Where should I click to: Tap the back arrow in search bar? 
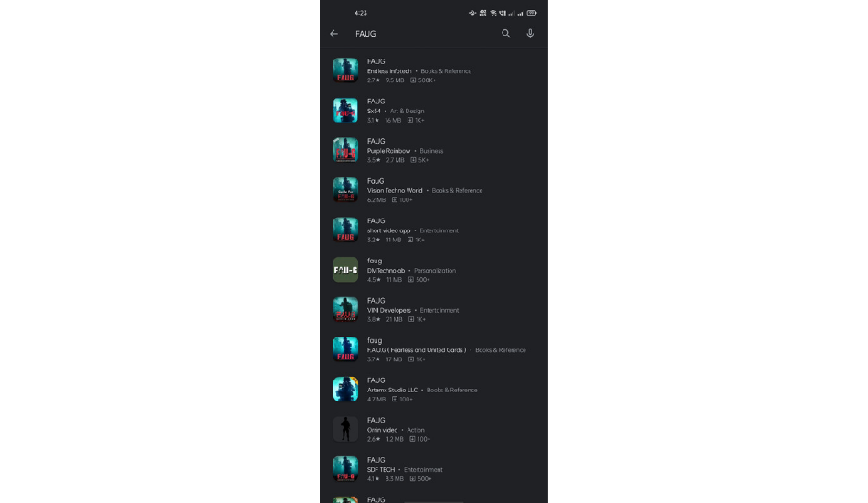(x=333, y=34)
